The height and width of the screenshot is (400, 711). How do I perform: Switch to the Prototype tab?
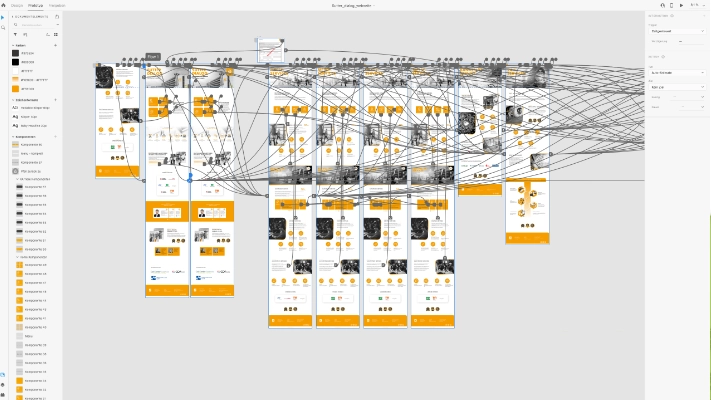pos(35,5)
